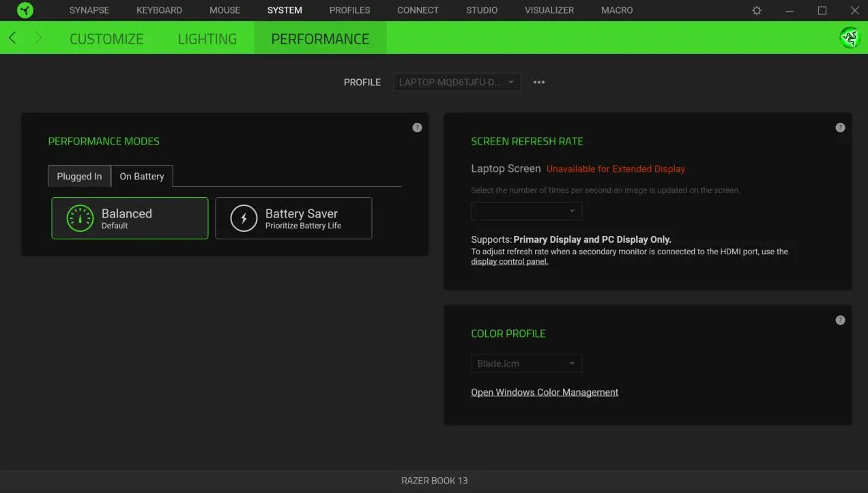
Task: Switch to Plugged In performance mode
Action: (x=79, y=176)
